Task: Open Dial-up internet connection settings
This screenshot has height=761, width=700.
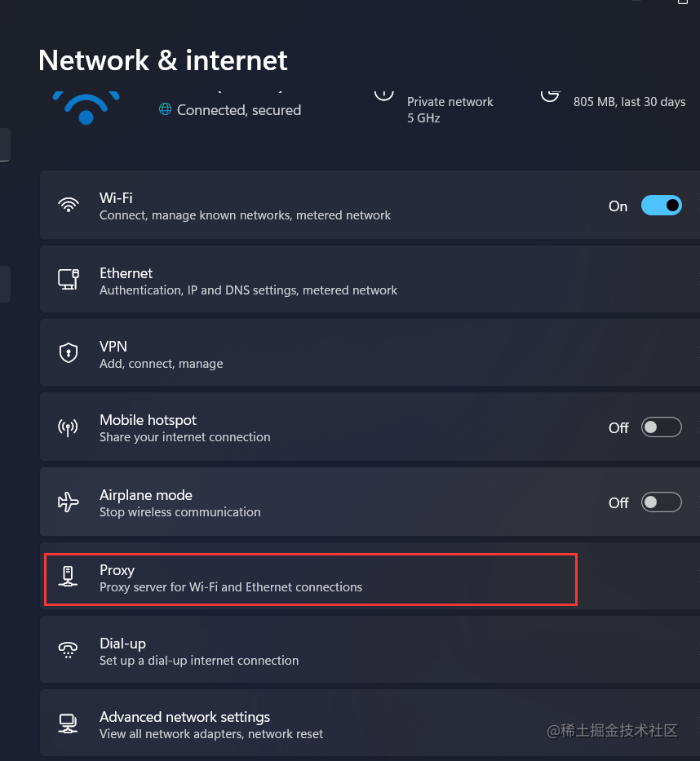Action: click(x=370, y=649)
